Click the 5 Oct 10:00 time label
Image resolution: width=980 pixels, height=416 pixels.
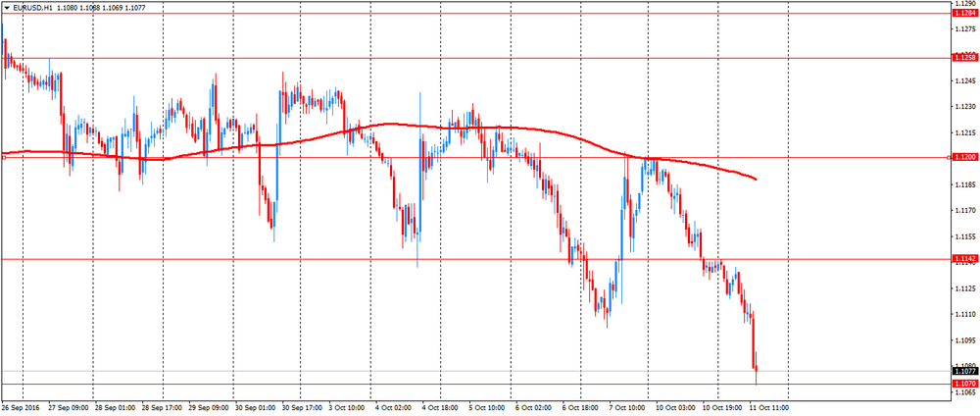pos(489,407)
